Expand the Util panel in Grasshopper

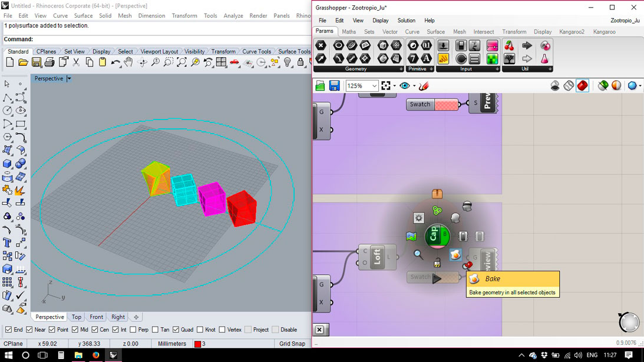[550, 69]
